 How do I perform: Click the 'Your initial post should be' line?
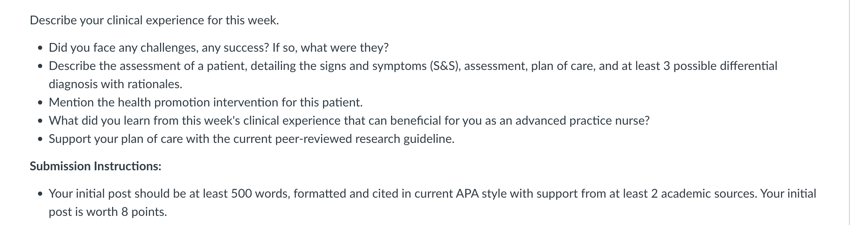pyautogui.click(x=432, y=193)
